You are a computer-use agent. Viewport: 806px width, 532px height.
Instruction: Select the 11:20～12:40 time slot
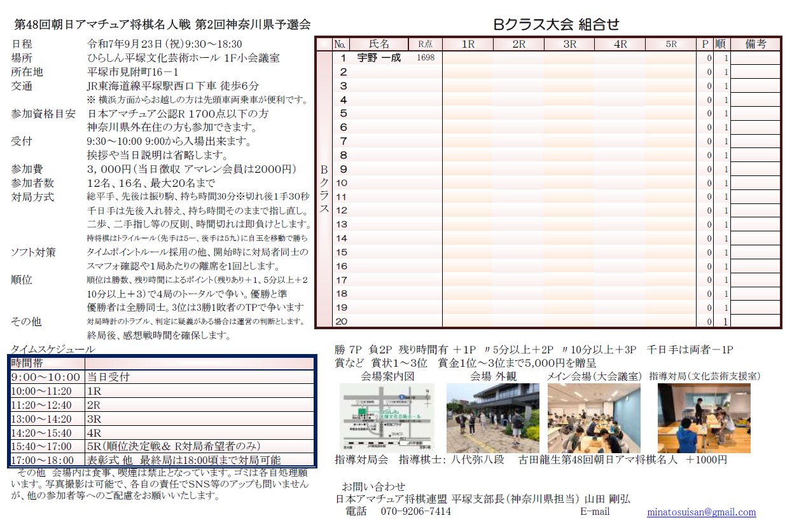pos(47,405)
